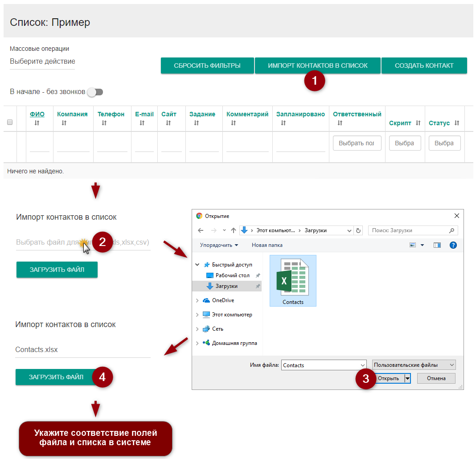Select the Contacts Excel file
476x459 pixels.
point(292,281)
